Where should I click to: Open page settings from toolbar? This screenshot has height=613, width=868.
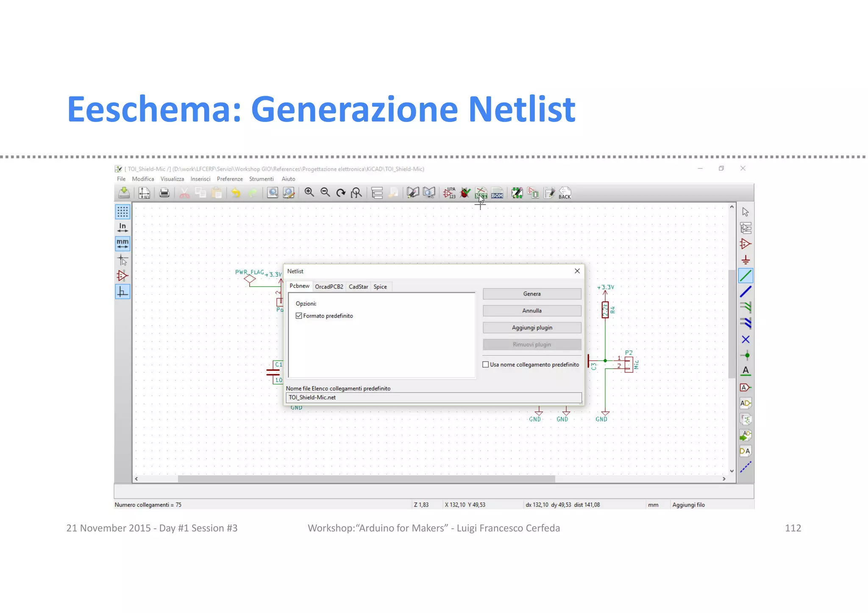point(144,193)
